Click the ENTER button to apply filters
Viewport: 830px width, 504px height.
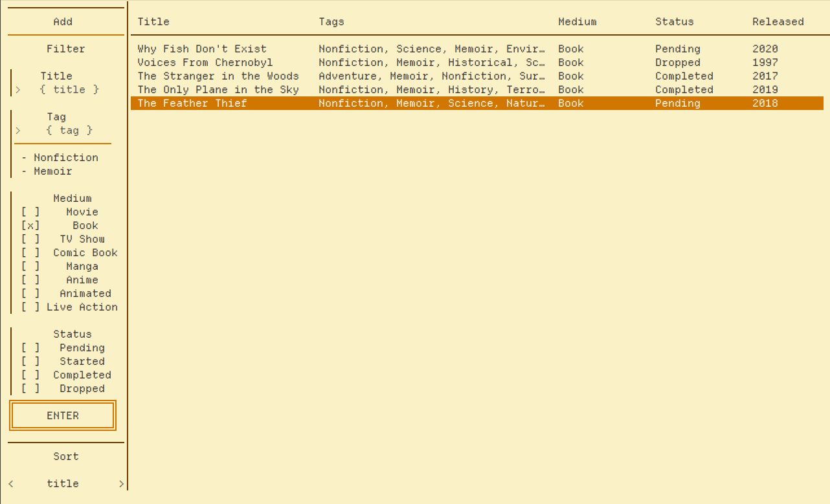point(63,415)
